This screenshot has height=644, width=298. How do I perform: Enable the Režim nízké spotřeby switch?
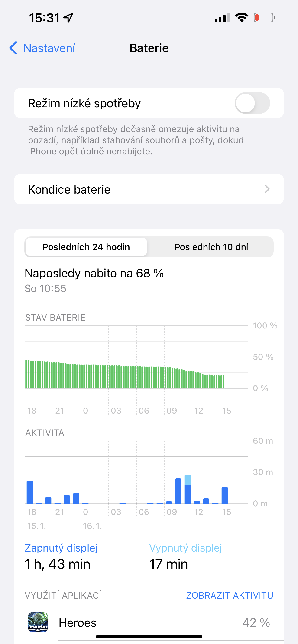[x=252, y=103]
